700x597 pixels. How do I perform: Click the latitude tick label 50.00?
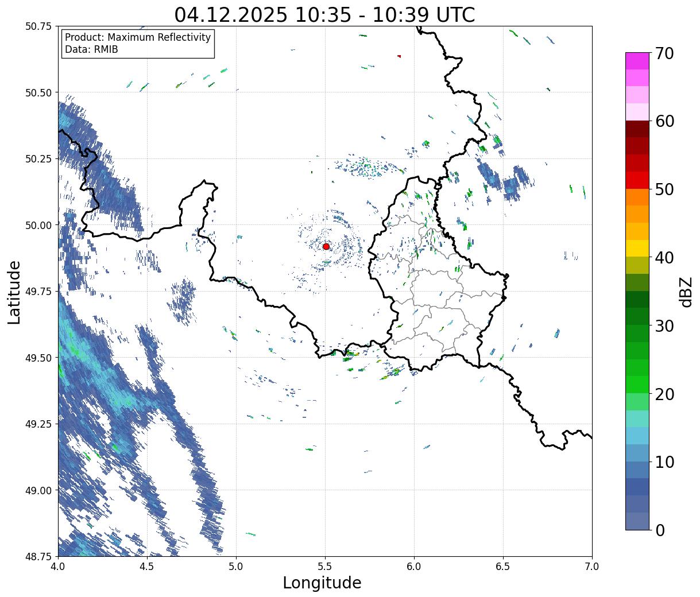point(38,225)
